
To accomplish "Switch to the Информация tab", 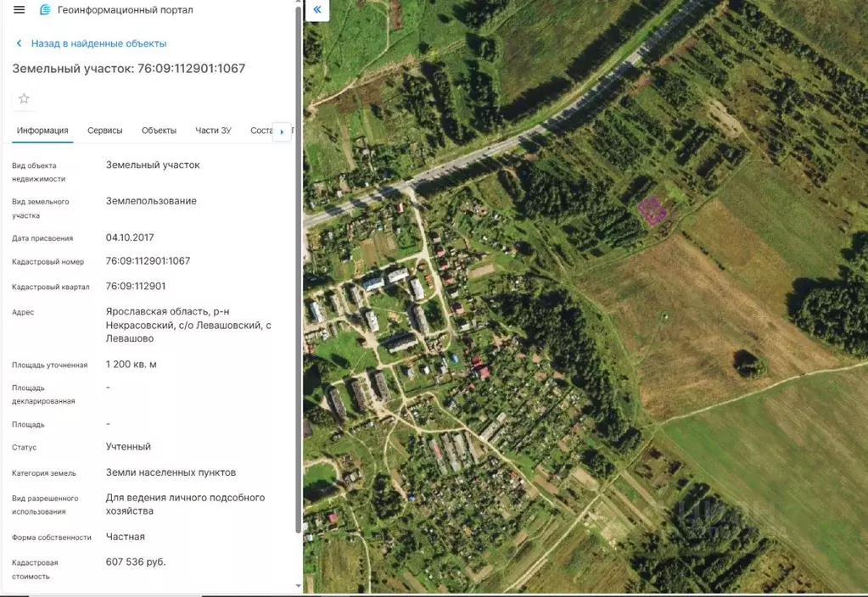I will (x=42, y=131).
